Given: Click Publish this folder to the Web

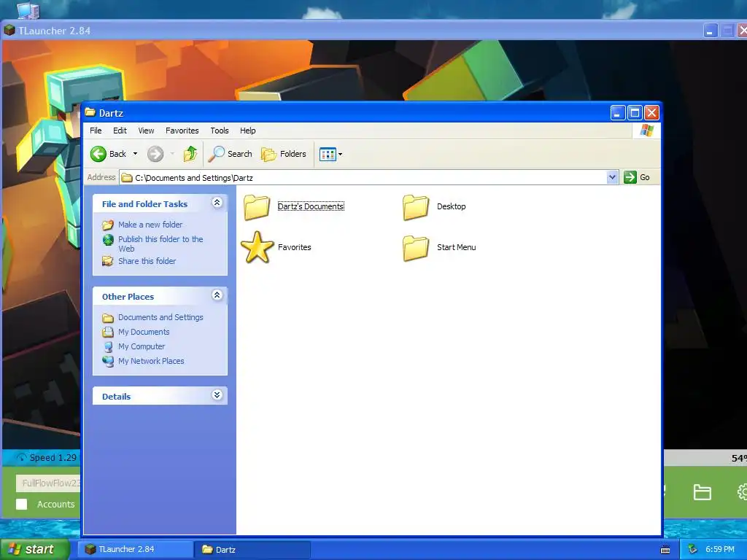Looking at the screenshot, I should tap(160, 244).
